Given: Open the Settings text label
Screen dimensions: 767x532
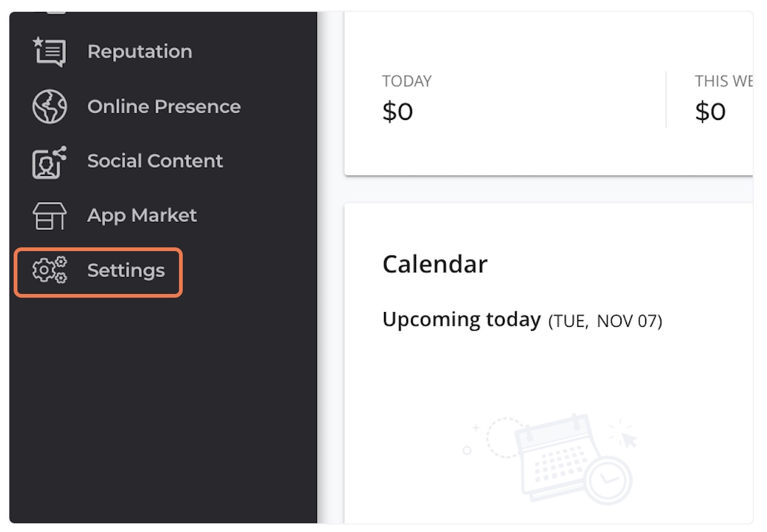Looking at the screenshot, I should (126, 271).
